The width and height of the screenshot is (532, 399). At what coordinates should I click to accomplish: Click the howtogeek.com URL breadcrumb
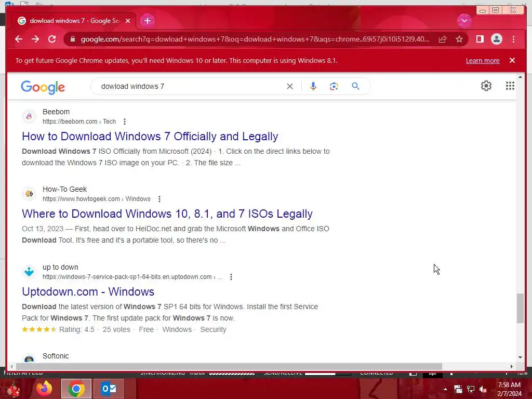pos(96,199)
